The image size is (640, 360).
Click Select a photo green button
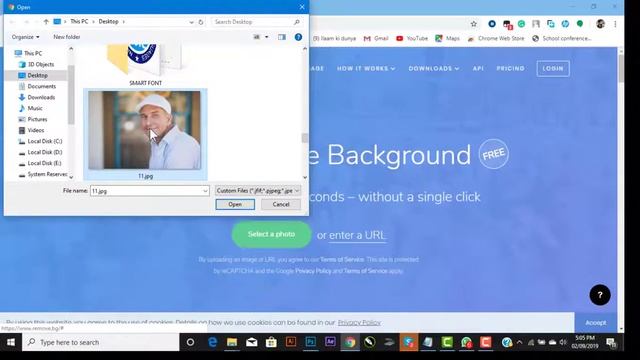tap(271, 235)
